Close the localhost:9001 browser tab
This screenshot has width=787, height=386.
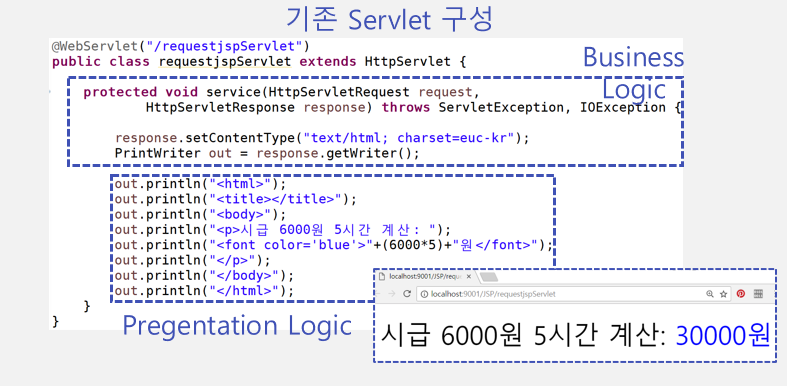(x=469, y=277)
